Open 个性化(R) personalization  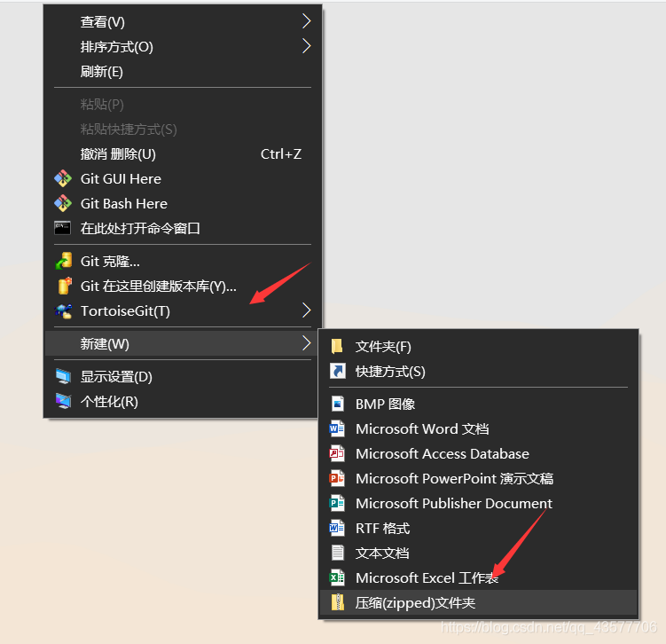pos(109,401)
